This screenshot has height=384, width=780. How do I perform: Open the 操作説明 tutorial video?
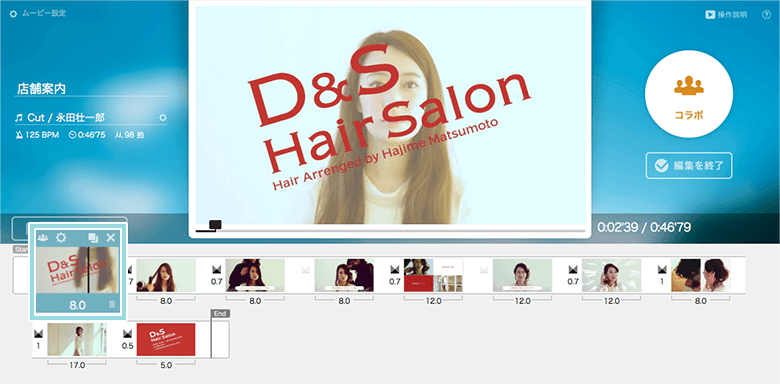pyautogui.click(x=726, y=15)
